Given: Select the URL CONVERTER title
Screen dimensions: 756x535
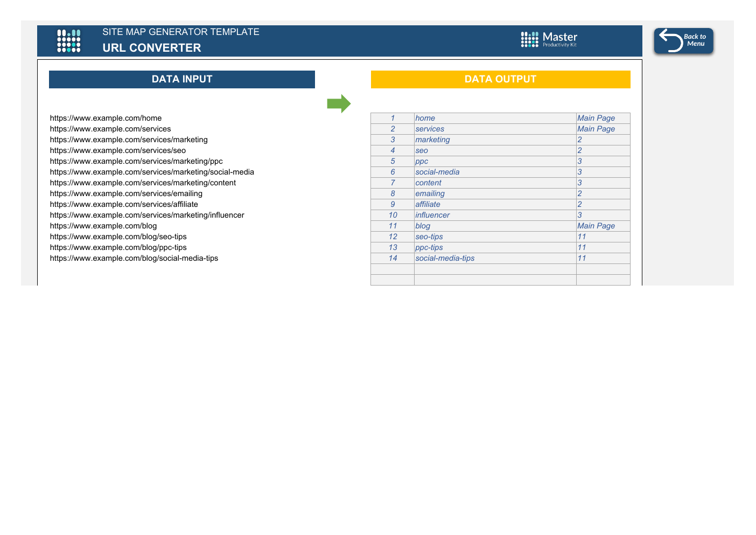Looking at the screenshot, I should click(x=152, y=48).
